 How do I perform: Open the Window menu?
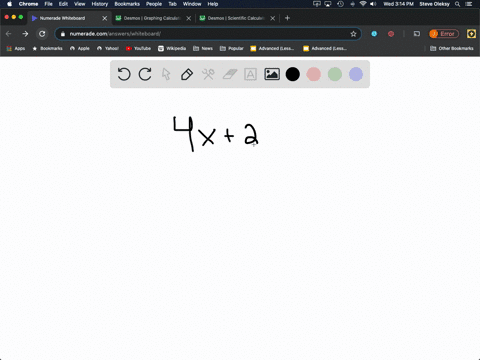(192, 4)
